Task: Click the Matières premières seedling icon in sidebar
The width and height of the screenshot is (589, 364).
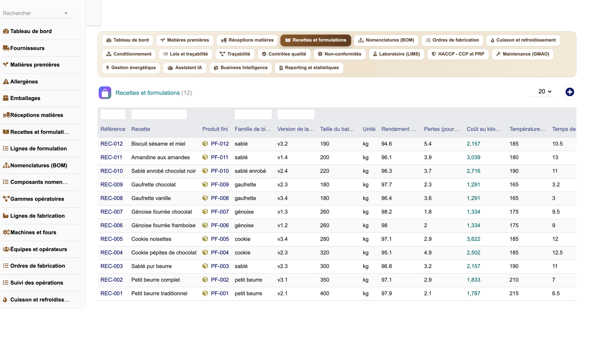Action: coord(6,65)
